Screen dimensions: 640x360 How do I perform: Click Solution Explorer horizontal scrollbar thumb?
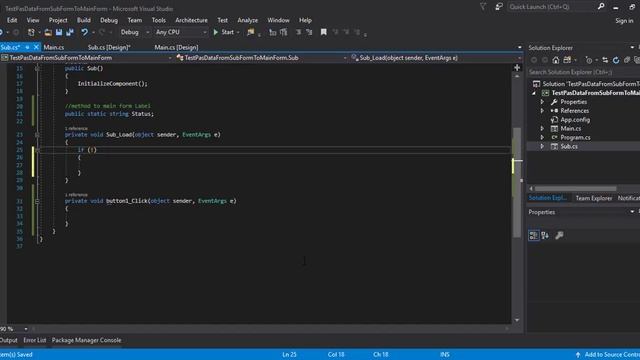pos(576,189)
